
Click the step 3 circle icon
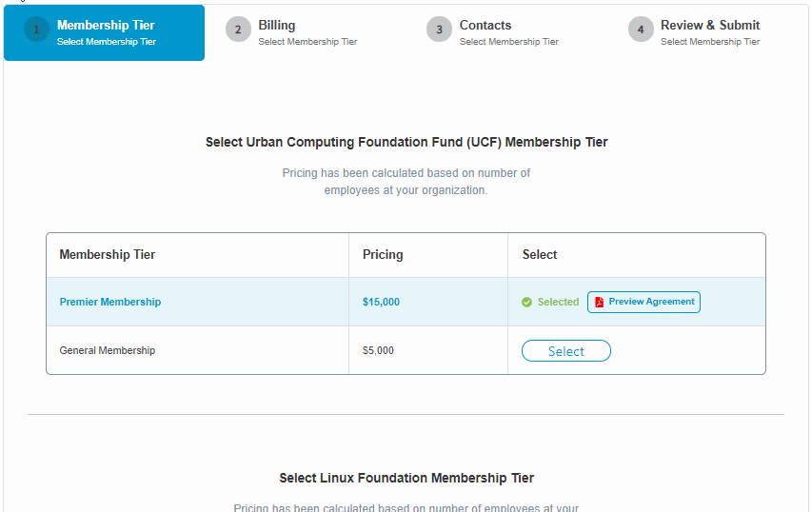click(x=439, y=30)
